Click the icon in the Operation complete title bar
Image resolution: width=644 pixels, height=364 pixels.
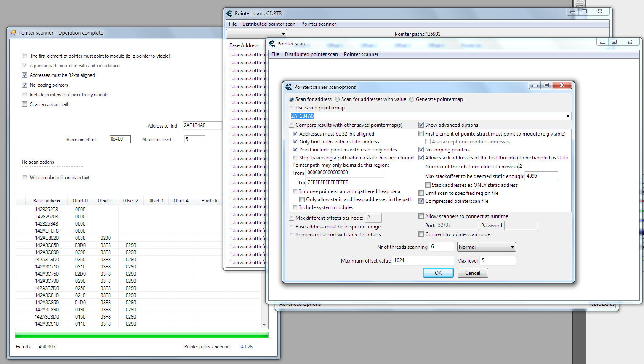pos(13,33)
